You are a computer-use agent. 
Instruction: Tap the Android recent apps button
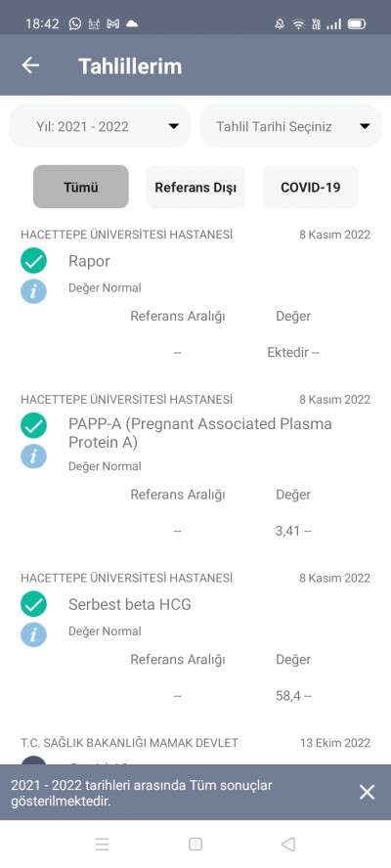[102, 845]
